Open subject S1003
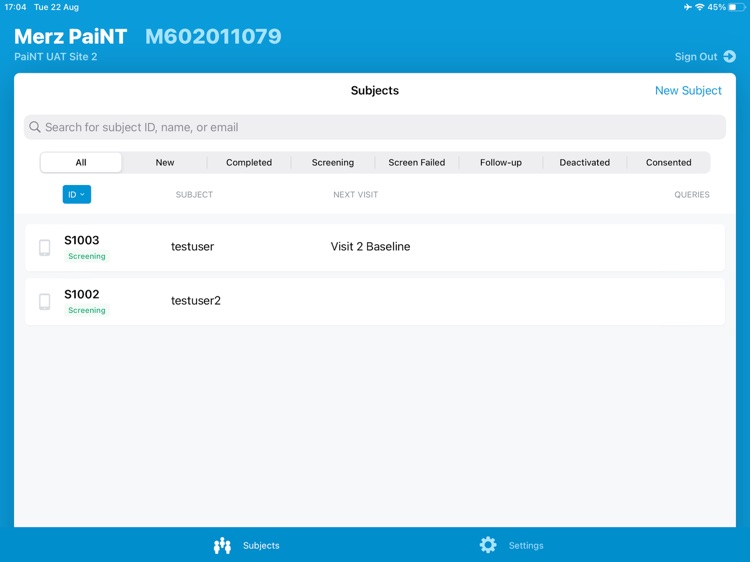The height and width of the screenshot is (562, 750). pos(375,248)
